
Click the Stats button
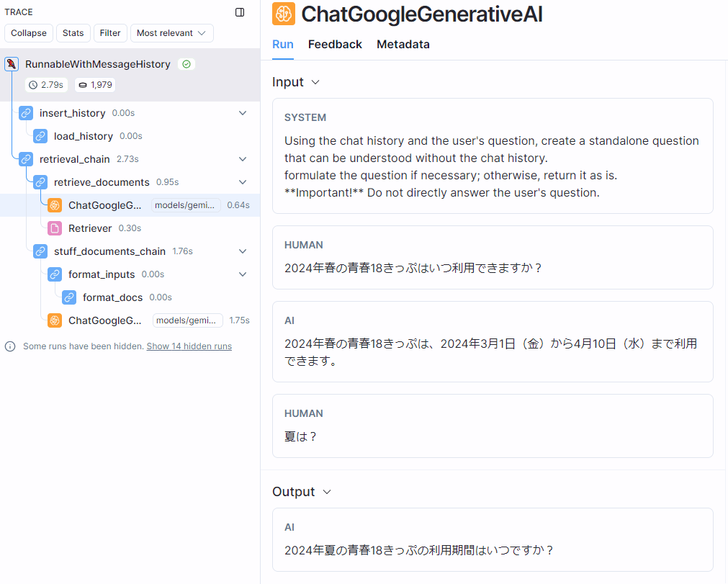pyautogui.click(x=73, y=33)
